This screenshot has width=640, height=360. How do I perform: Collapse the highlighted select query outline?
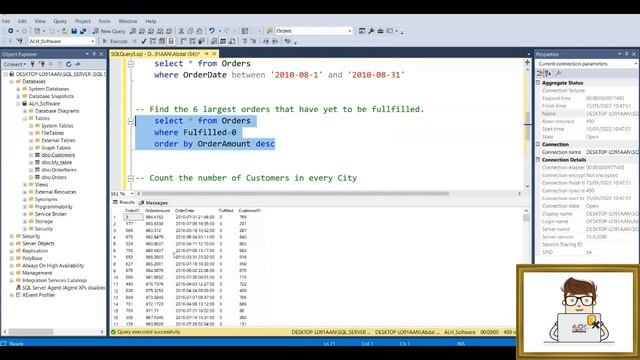(131, 121)
